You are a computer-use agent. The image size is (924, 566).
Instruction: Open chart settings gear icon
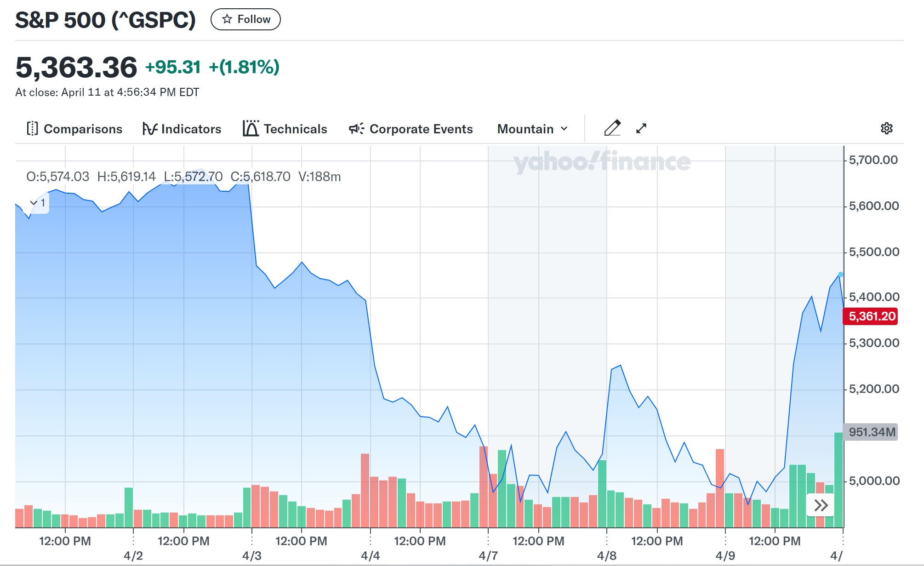(x=886, y=128)
